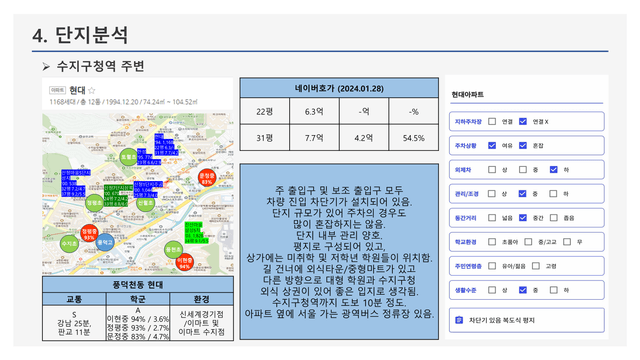
Task: Uncheck 연결 X under 지하주차장
Action: coord(523,121)
